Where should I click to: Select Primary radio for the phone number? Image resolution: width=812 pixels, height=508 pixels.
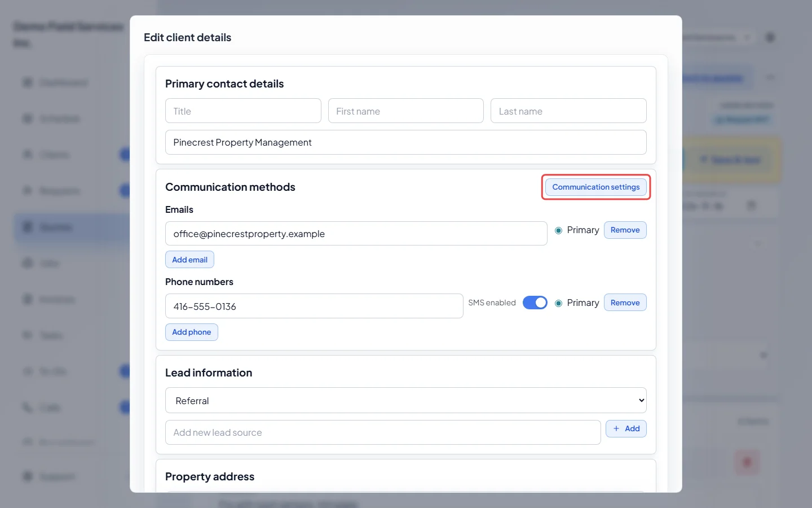coord(558,303)
